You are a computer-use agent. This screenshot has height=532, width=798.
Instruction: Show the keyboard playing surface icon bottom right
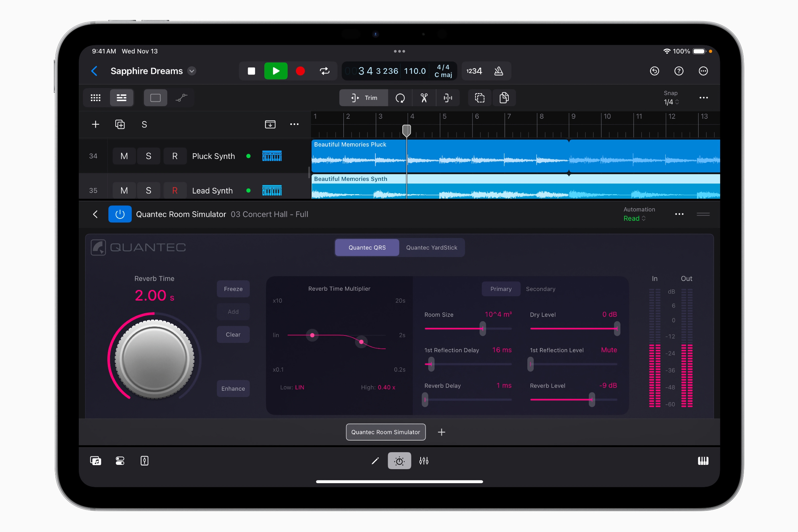pyautogui.click(x=703, y=461)
